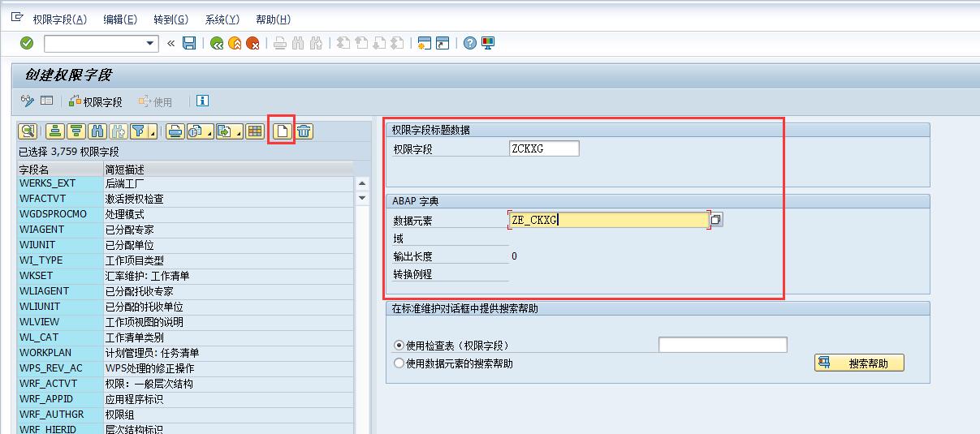Open the 系统(Y) menu
Image resolution: width=980 pixels, height=434 pixels.
[222, 19]
